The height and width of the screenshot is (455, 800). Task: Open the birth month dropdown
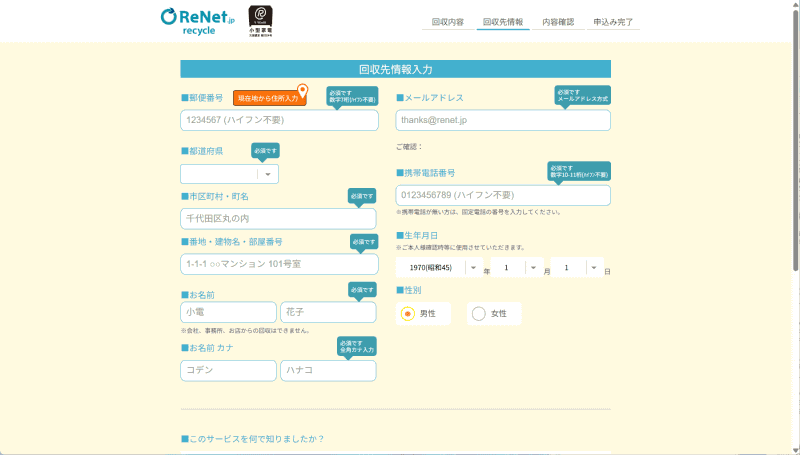pyautogui.click(x=516, y=267)
